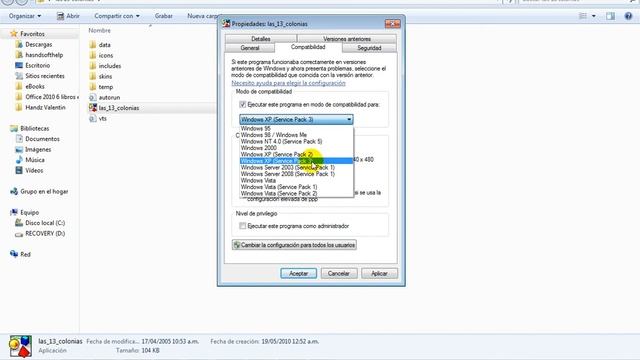Viewport: 640px width, 360px height.
Task: Click the Sitios recientes icon
Action: [19, 76]
